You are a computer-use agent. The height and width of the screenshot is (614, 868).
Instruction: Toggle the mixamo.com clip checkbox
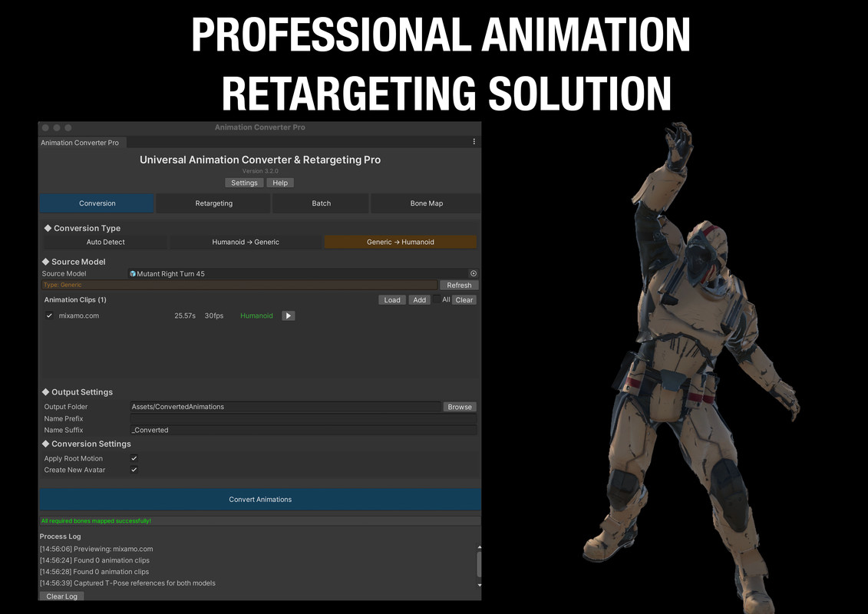click(49, 315)
